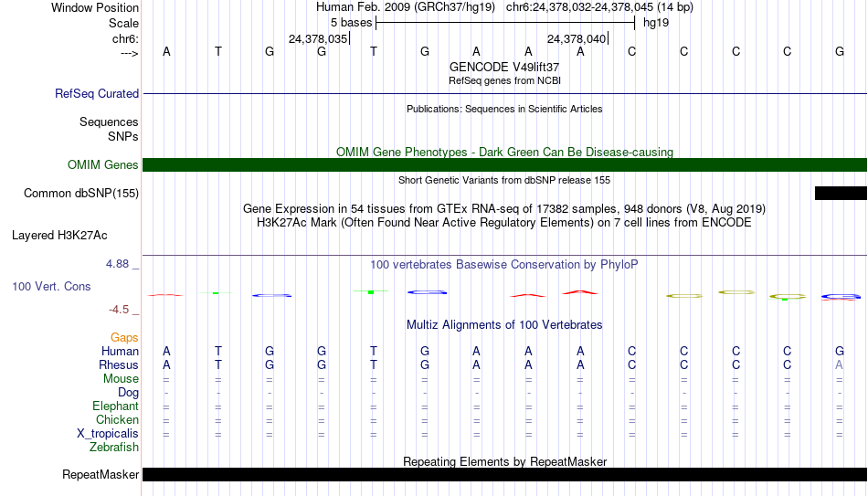Screen dimensions: 868x496
Task: Click the scale bar line
Action: [x=505, y=23]
